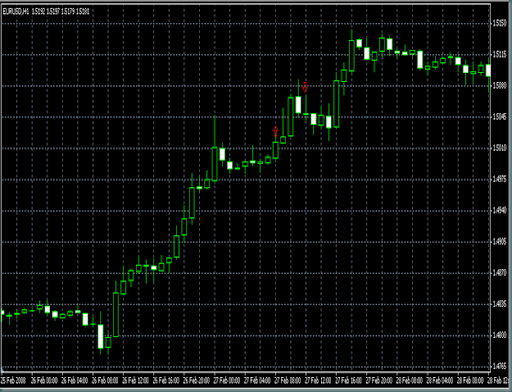Click the last candle at the chart's right edge
The width and height of the screenshot is (512, 392).
click(488, 71)
